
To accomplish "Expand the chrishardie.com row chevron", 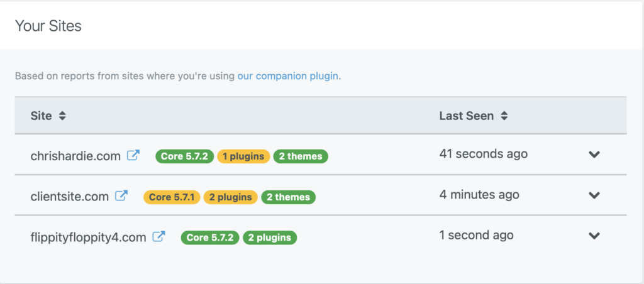I will click(594, 155).
